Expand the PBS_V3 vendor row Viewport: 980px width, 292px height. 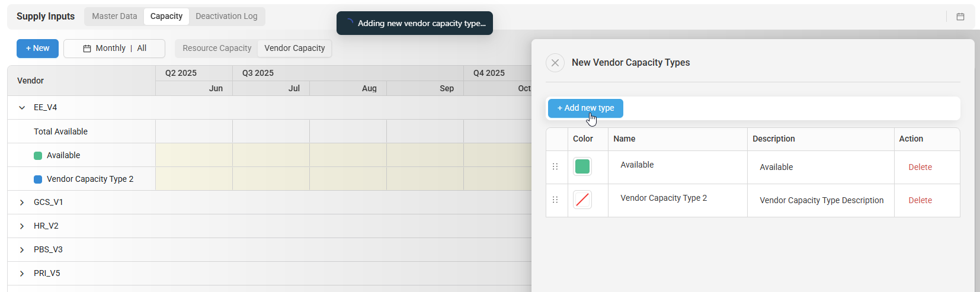22,250
